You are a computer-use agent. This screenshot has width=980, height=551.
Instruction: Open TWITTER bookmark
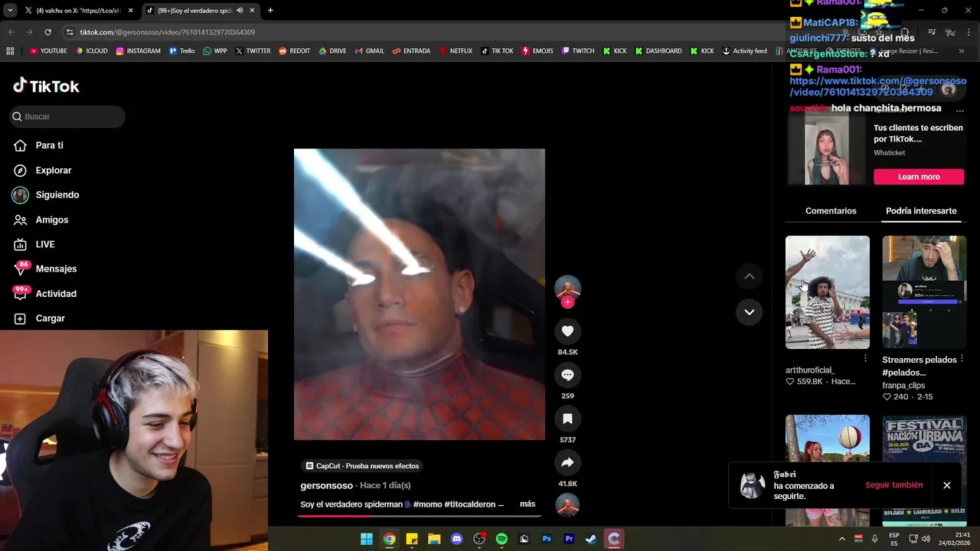click(253, 51)
